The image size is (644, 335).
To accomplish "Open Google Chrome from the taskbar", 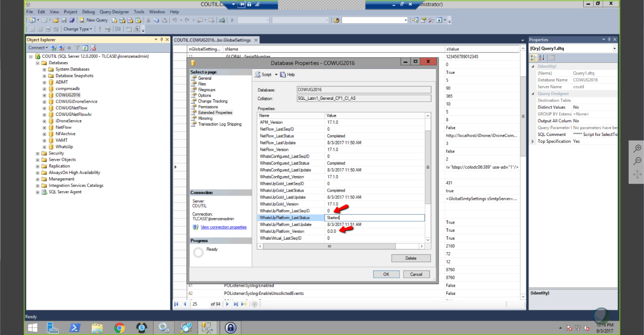I will (x=119, y=328).
